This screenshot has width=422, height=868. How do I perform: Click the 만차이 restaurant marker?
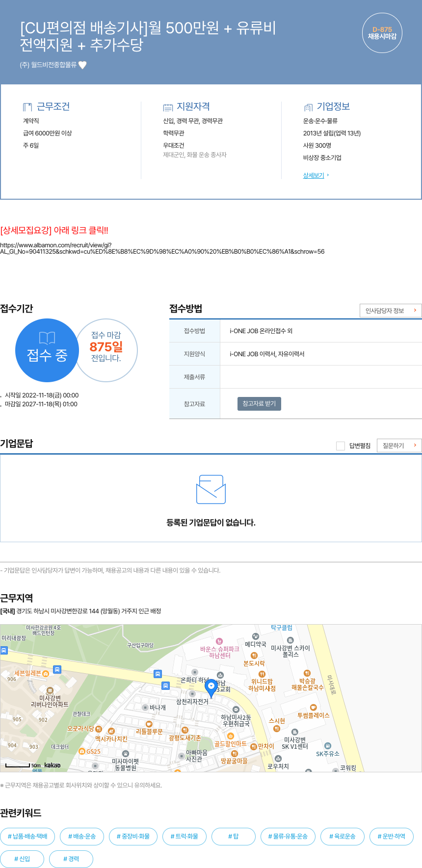coord(254,746)
